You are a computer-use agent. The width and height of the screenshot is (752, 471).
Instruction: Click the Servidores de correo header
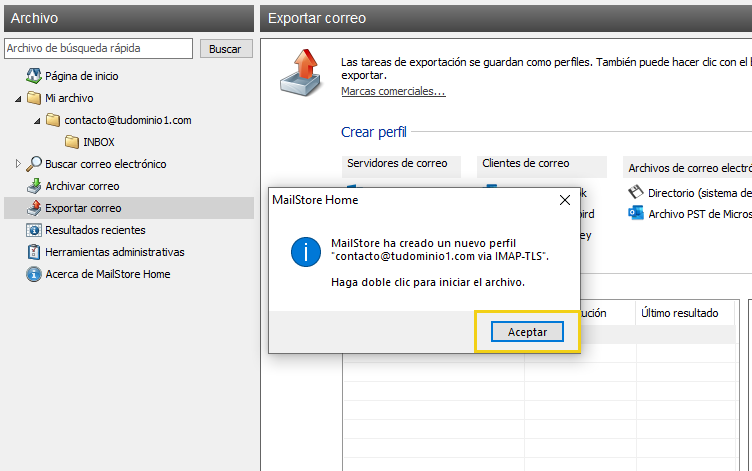pyautogui.click(x=401, y=166)
